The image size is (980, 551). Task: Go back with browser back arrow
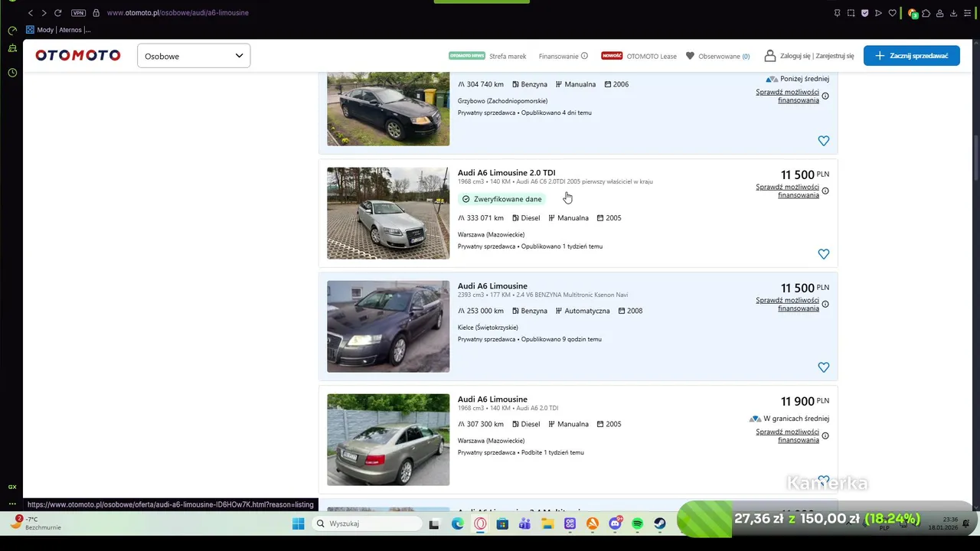(31, 13)
